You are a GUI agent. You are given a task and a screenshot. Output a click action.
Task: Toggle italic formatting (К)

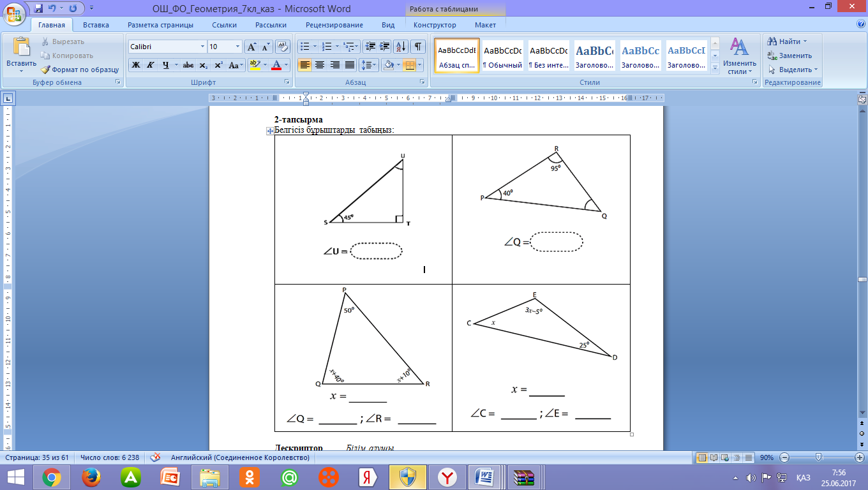pyautogui.click(x=151, y=65)
